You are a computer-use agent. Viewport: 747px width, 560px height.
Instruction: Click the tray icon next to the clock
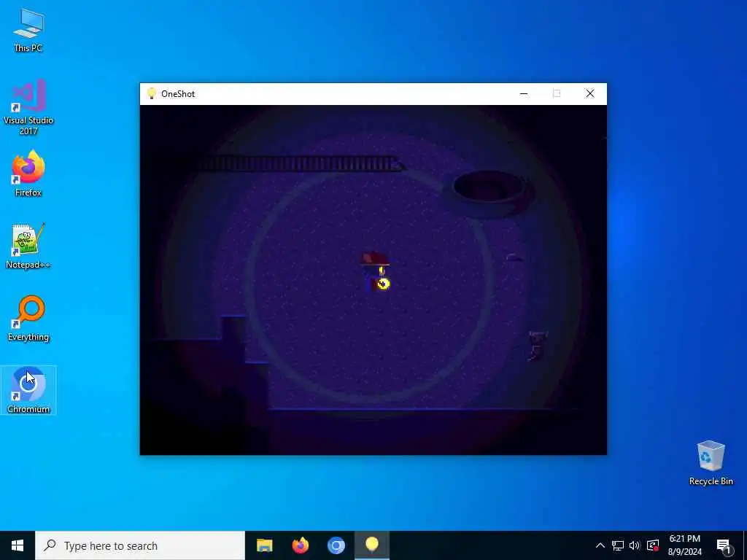pos(652,545)
